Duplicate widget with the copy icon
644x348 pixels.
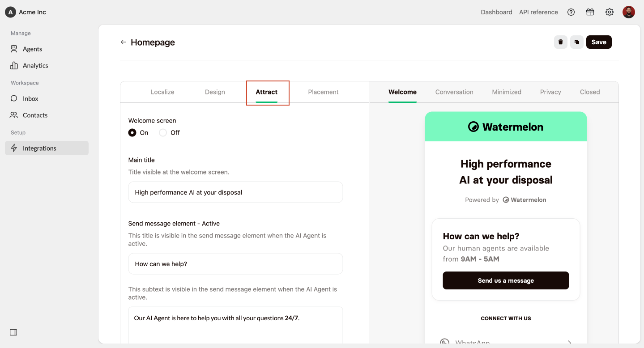(577, 42)
